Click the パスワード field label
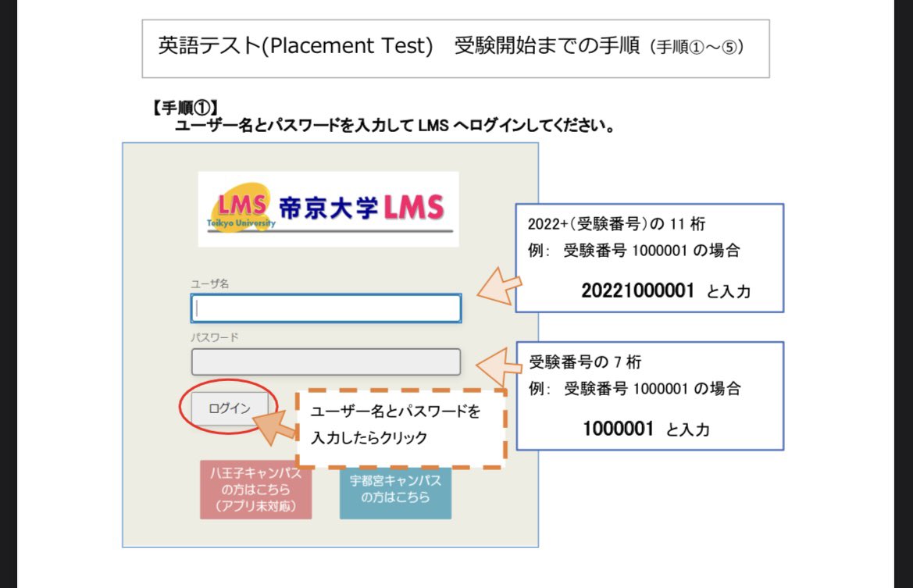The image size is (913, 588). (214, 337)
